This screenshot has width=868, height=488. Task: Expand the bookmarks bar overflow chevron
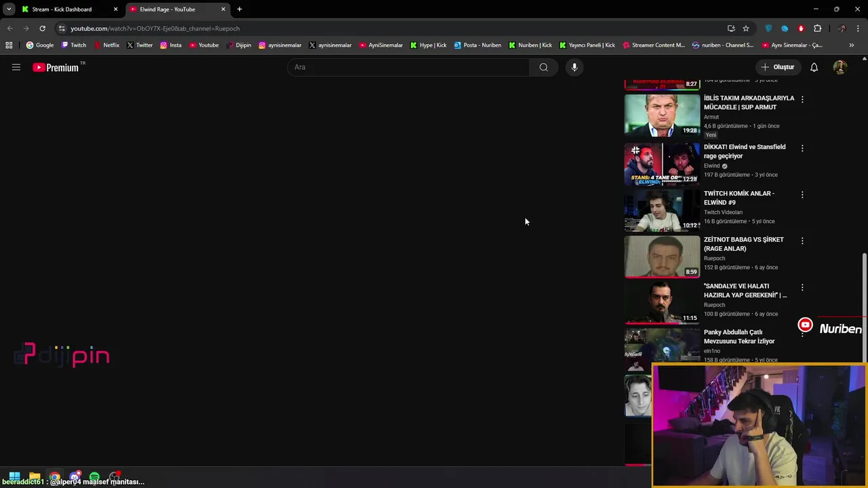tap(852, 45)
